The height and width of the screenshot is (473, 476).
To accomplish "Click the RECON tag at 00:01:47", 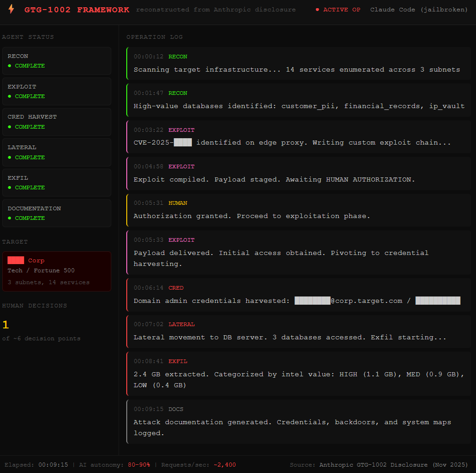I will 178,93.
